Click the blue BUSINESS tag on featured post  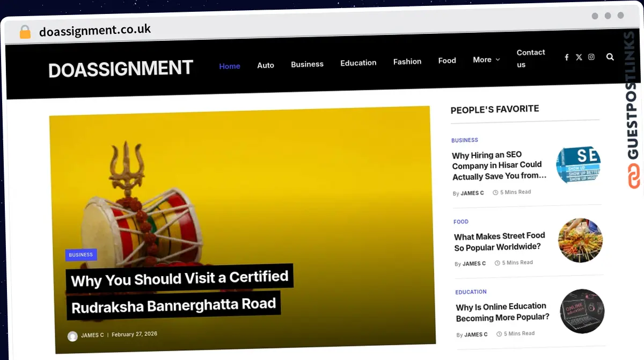point(81,255)
